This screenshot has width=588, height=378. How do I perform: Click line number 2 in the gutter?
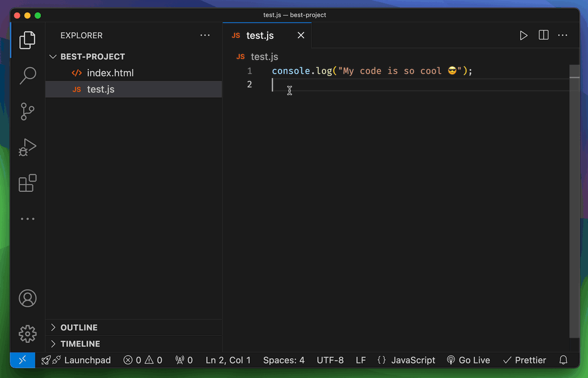(x=250, y=84)
